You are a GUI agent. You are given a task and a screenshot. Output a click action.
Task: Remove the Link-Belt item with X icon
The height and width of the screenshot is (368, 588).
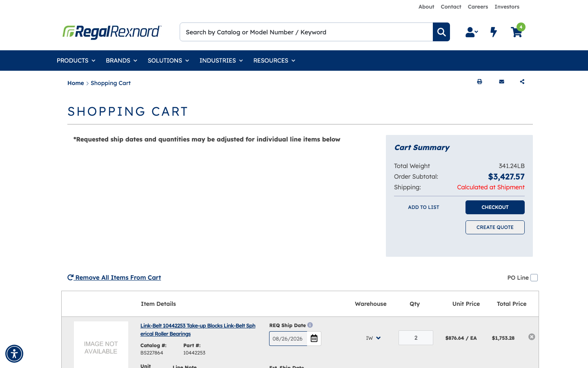[x=532, y=337]
